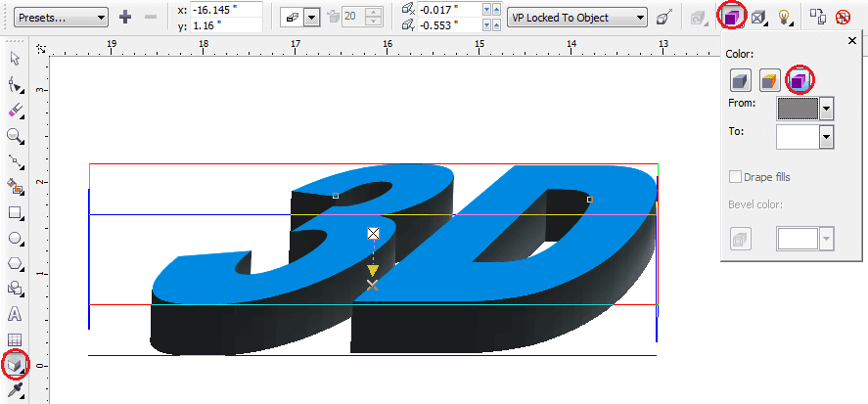
Task: Open Extrusion Color flyout in property bar
Action: coord(732,18)
